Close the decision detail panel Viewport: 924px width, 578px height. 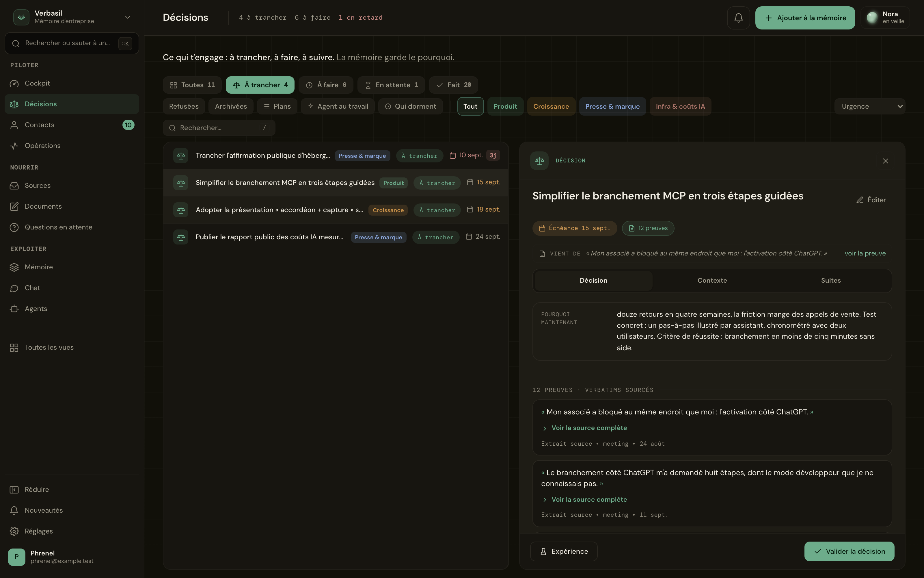885,161
